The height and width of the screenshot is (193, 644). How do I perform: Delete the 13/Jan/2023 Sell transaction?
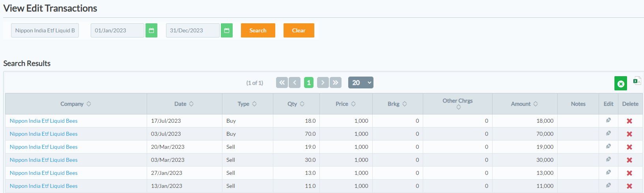point(629,186)
